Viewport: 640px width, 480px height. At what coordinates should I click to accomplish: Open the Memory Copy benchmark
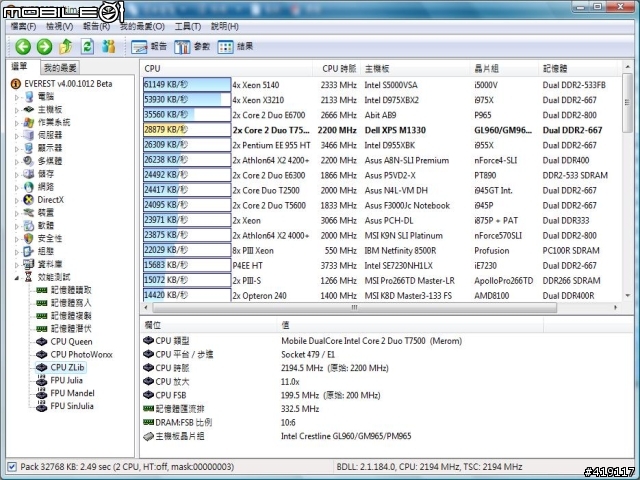pos(64,316)
